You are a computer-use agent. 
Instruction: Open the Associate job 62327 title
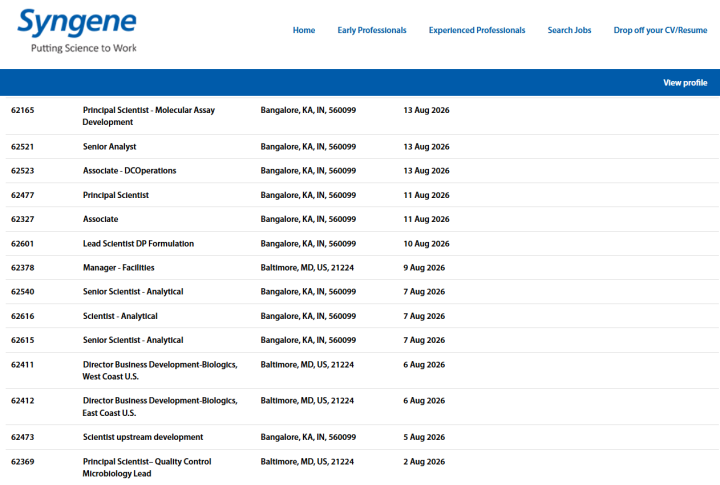point(101,219)
